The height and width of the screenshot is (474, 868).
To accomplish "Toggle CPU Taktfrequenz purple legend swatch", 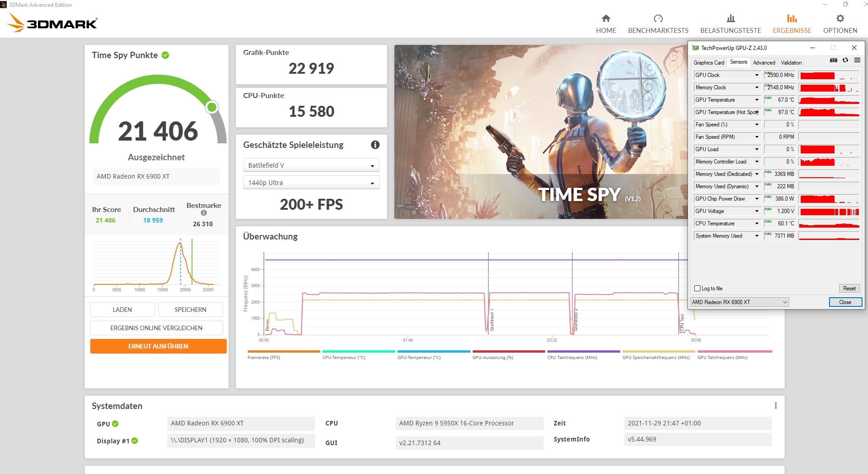I will [584, 352].
